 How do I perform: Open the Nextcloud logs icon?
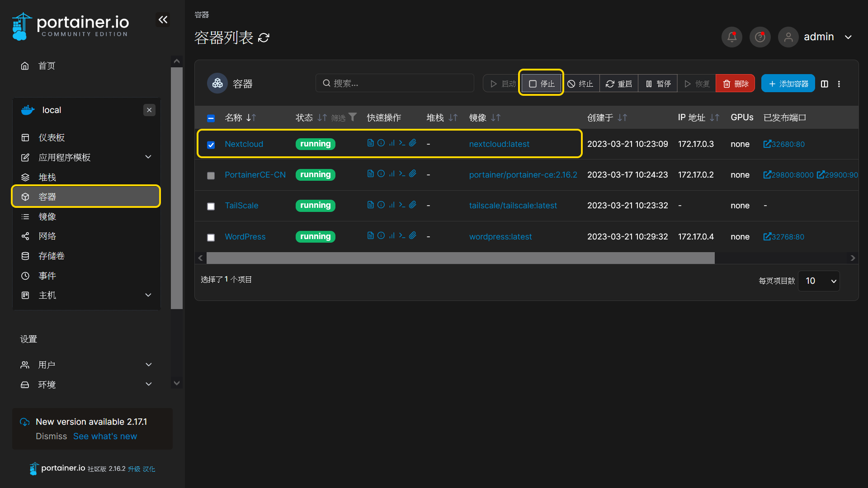(x=370, y=143)
